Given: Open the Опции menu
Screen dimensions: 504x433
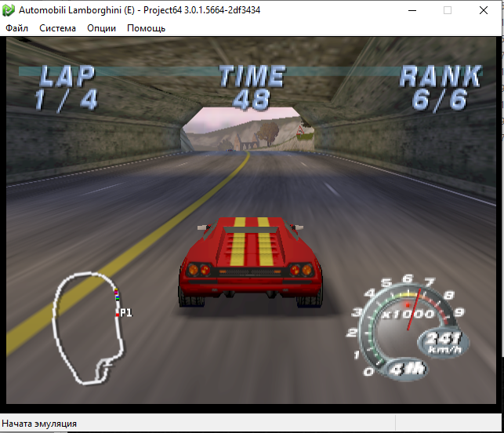Looking at the screenshot, I should pos(101,28).
